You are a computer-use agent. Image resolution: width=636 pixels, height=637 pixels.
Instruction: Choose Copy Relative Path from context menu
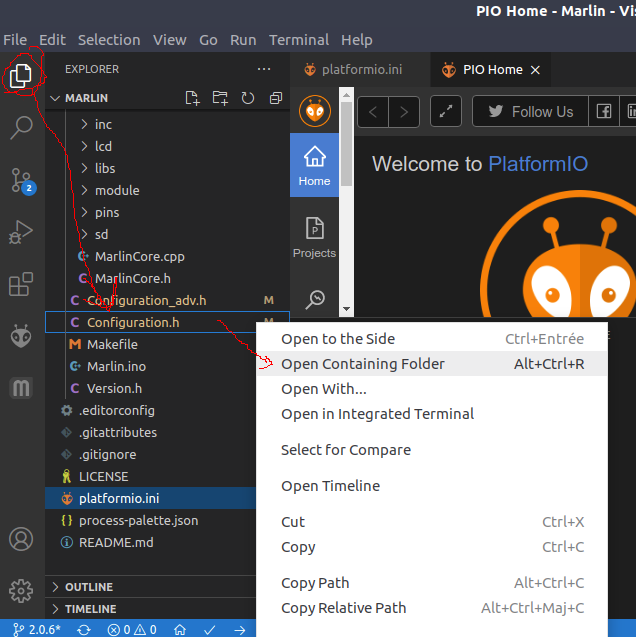432,608
